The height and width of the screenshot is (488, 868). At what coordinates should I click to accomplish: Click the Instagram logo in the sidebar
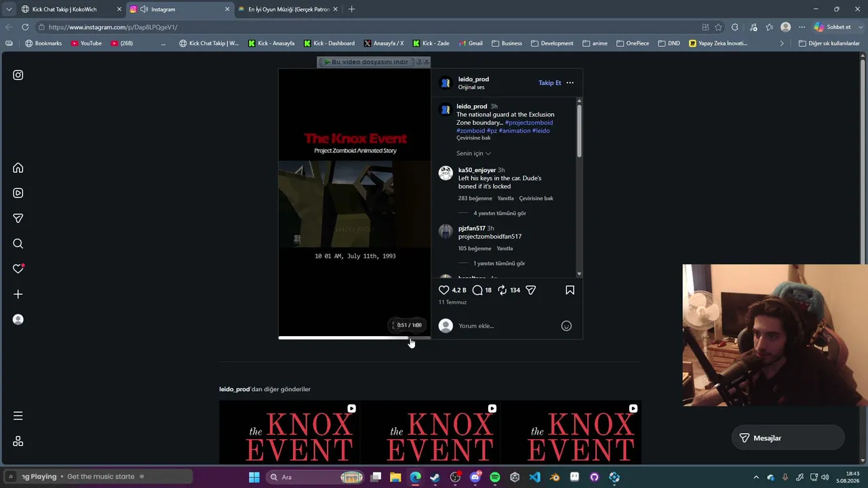coord(18,75)
